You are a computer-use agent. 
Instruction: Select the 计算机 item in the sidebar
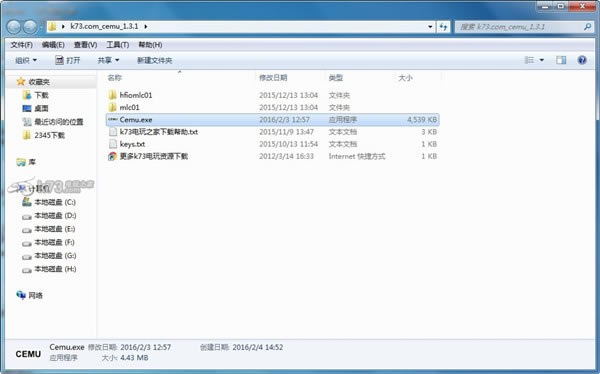tap(39, 188)
